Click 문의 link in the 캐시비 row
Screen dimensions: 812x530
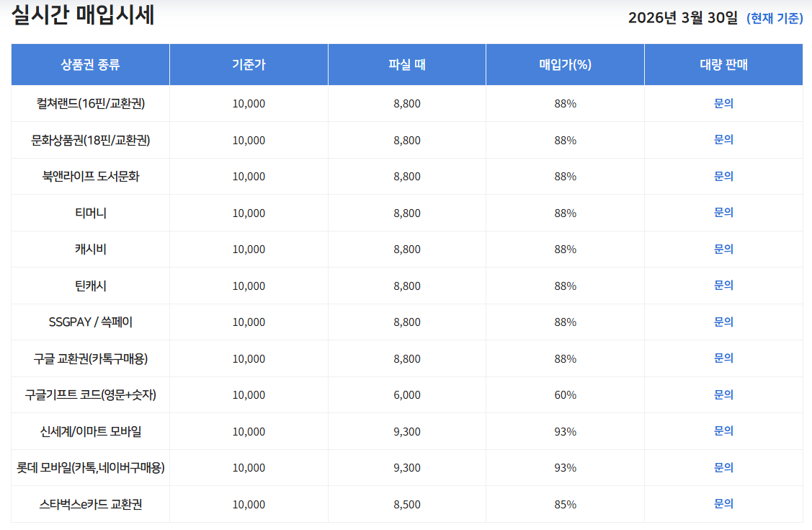click(723, 249)
